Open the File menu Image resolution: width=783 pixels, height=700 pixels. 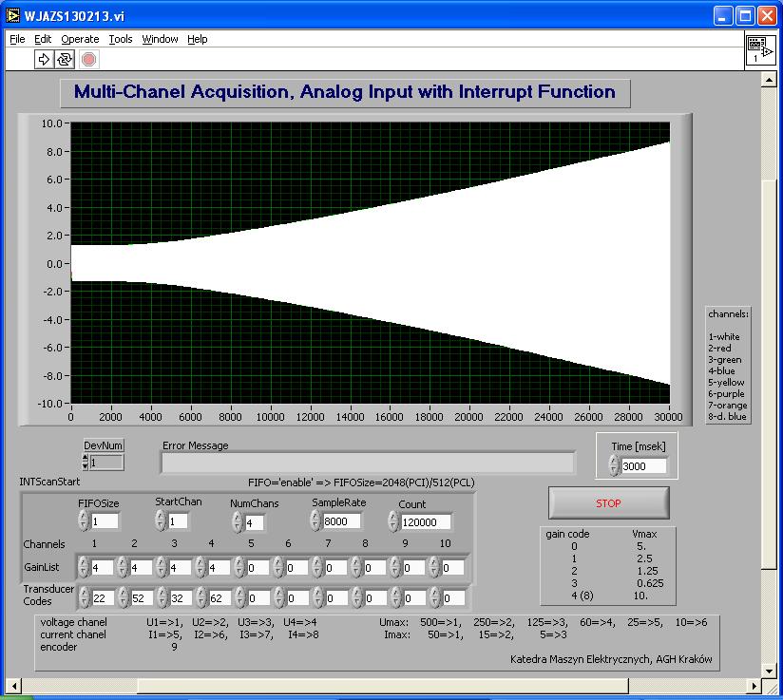point(17,39)
